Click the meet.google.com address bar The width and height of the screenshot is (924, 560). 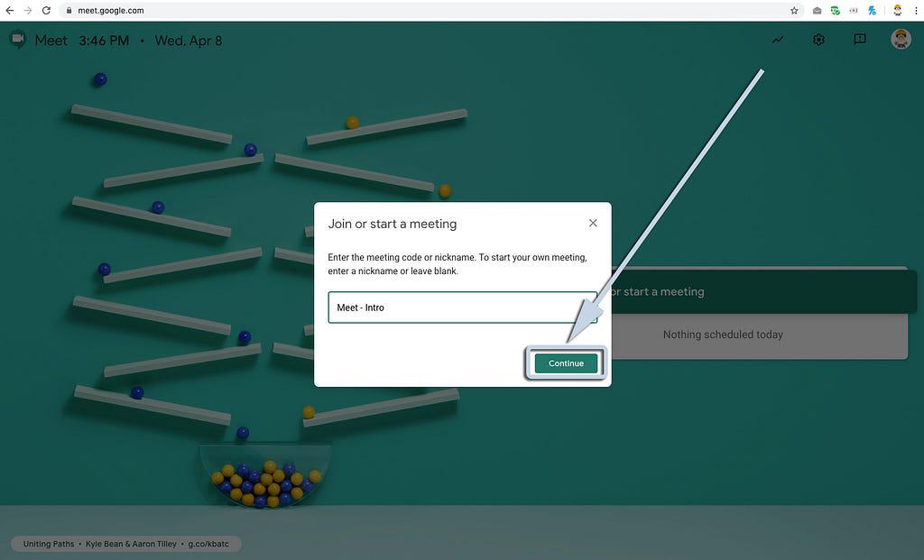click(361, 11)
